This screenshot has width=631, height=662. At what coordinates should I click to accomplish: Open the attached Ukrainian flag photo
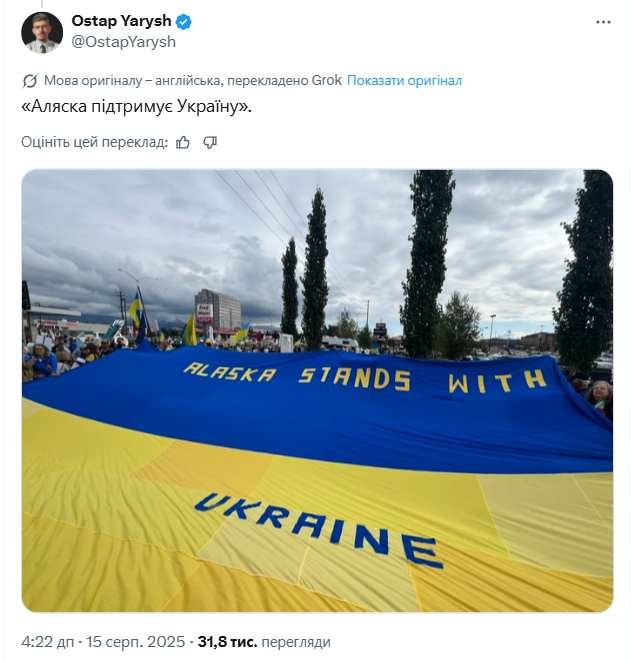point(317,391)
